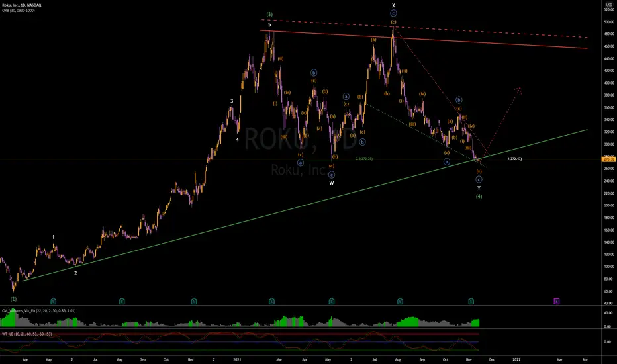Image resolution: width=617 pixels, height=364 pixels.
Task: Click the earnings E marker before Mar 2021
Action: click(x=271, y=301)
